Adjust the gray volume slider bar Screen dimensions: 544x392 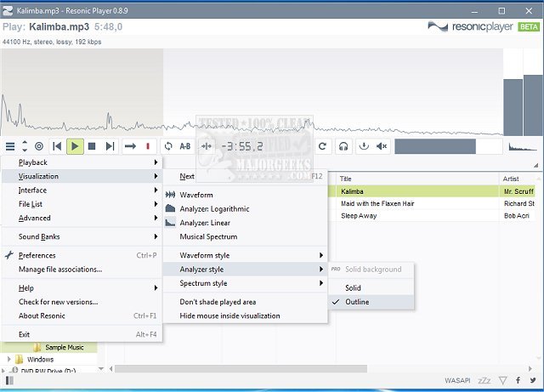pyautogui.click(x=449, y=146)
